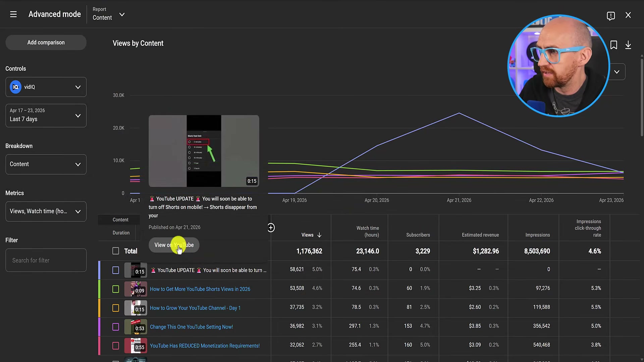The width and height of the screenshot is (644, 362).
Task: Expand the Breakdown Content dropdown
Action: 46,164
